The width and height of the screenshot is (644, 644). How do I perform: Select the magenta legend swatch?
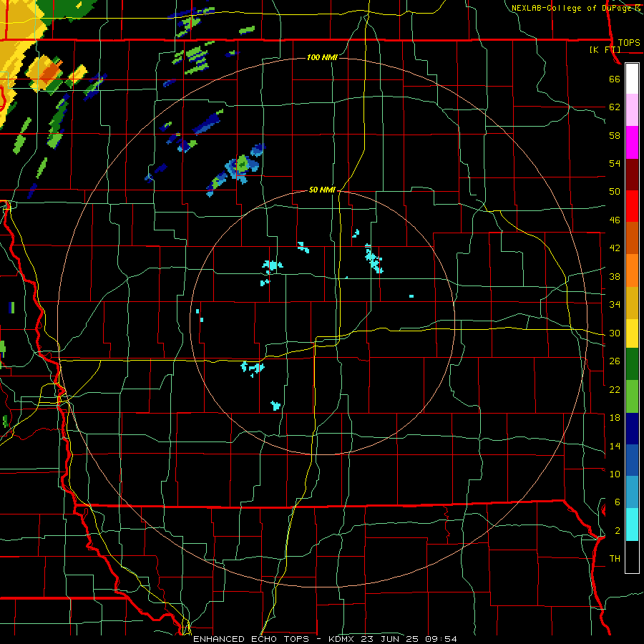[632, 142]
